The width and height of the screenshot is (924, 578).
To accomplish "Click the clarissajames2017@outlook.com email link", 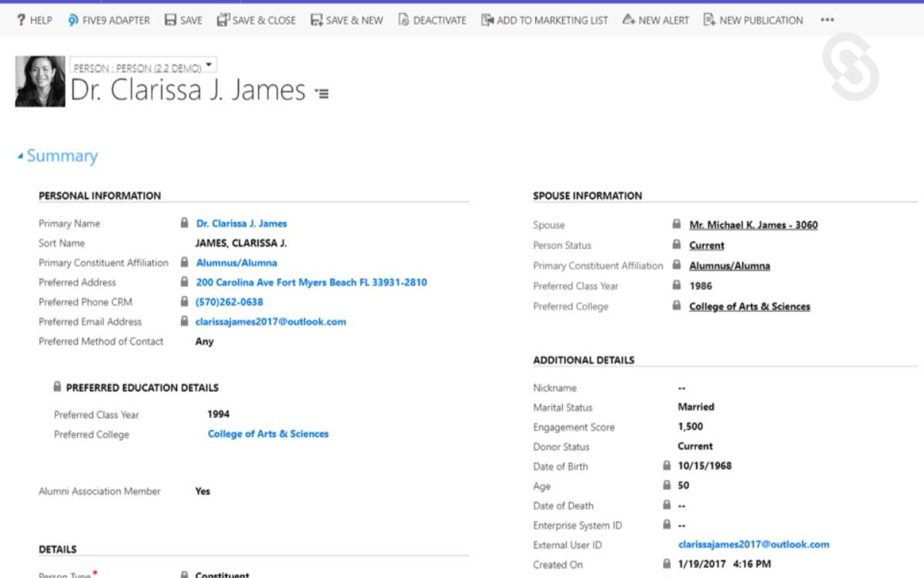I will (271, 321).
